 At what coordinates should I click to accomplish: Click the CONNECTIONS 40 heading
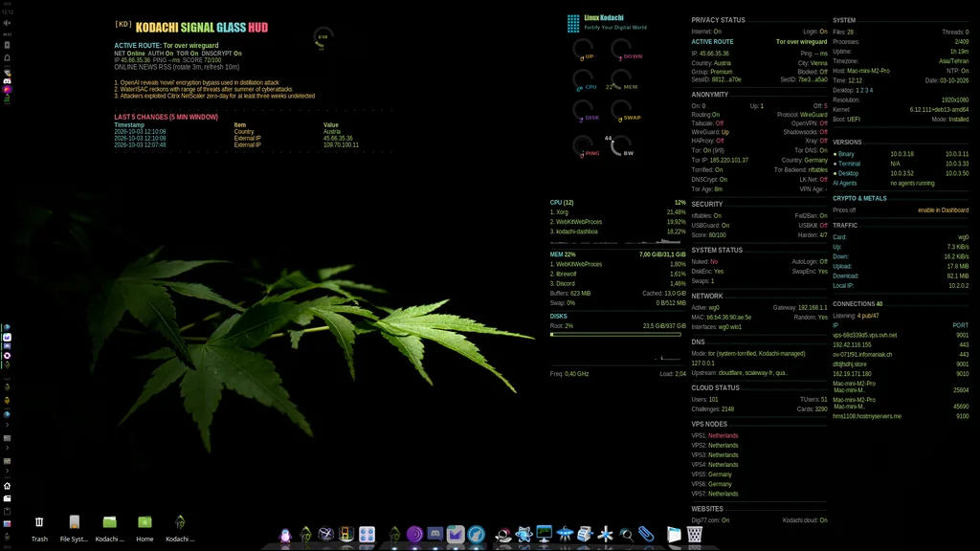tap(857, 304)
